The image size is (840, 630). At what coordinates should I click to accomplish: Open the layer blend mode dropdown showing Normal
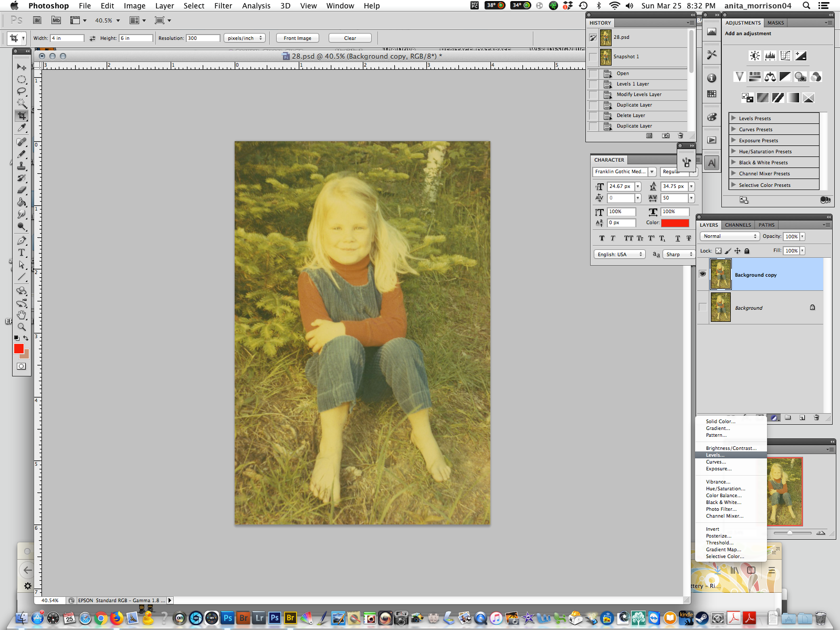pyautogui.click(x=729, y=236)
